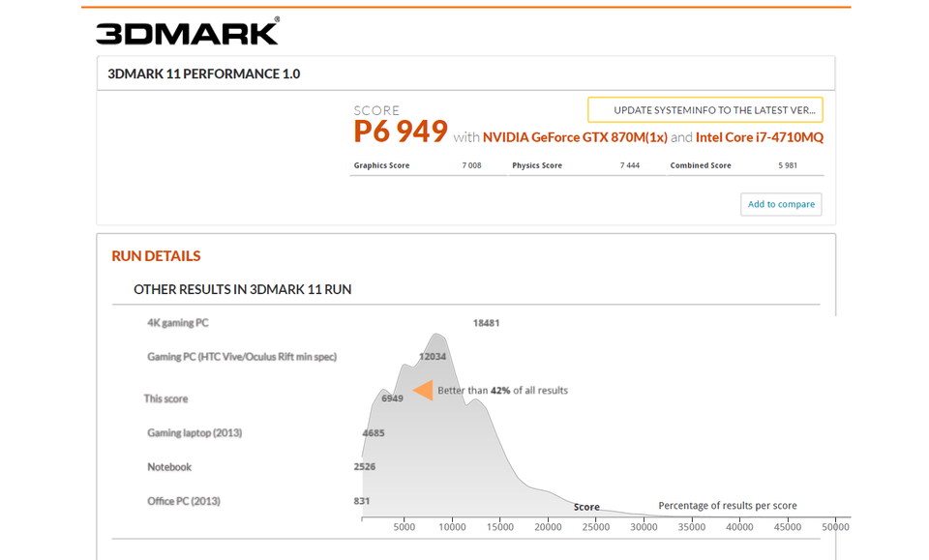929x560 pixels.
Task: Click the 3DMARK logo
Action: tap(187, 31)
